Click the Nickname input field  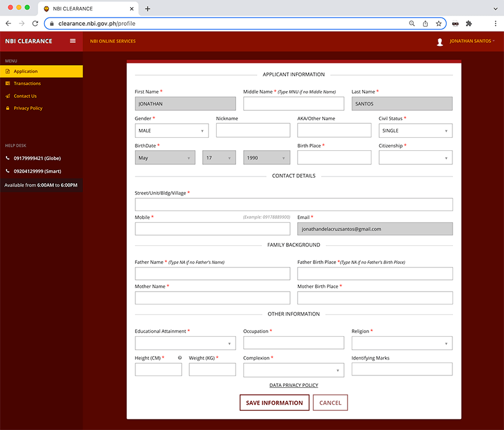click(x=253, y=131)
